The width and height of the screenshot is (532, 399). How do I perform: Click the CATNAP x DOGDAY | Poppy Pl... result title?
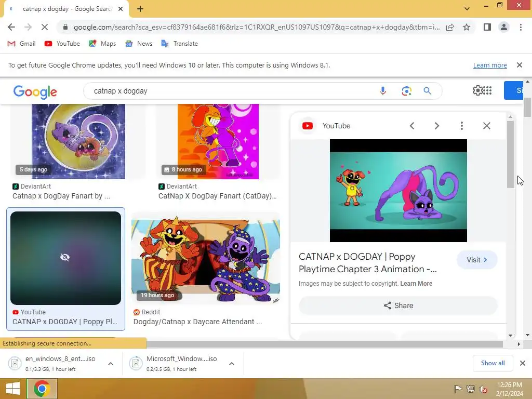(65, 322)
